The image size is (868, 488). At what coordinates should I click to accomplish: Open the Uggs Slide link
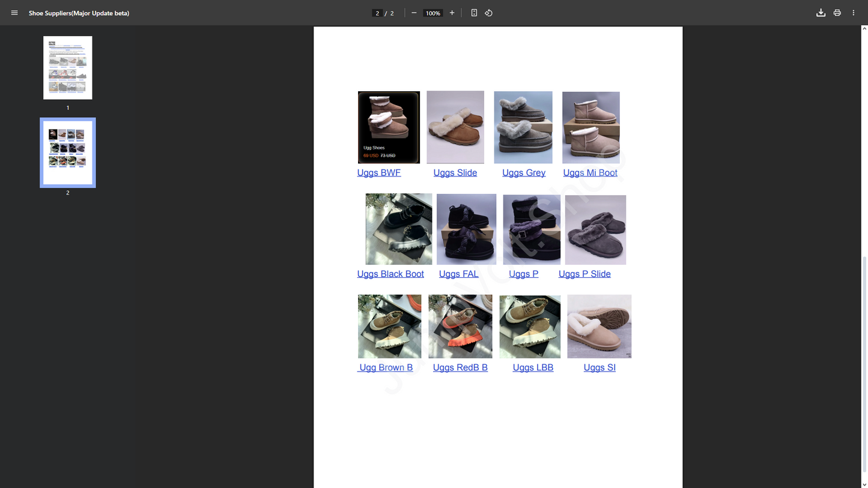[x=455, y=173]
